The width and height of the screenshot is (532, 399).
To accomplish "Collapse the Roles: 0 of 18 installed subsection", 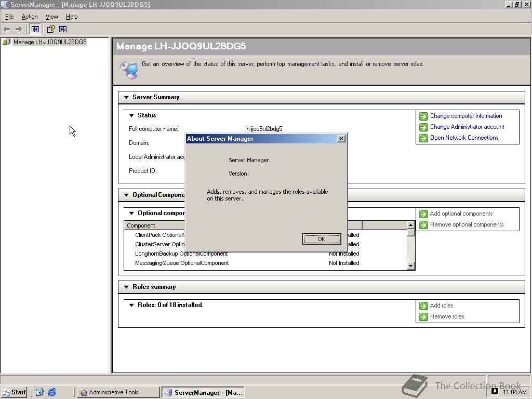I will pos(131,305).
